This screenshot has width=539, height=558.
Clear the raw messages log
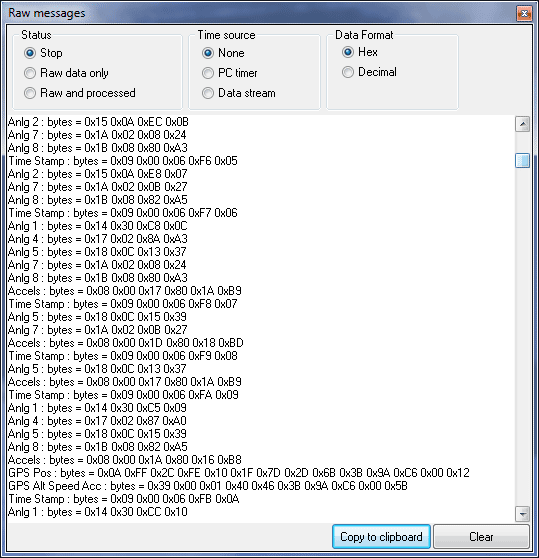click(x=481, y=536)
